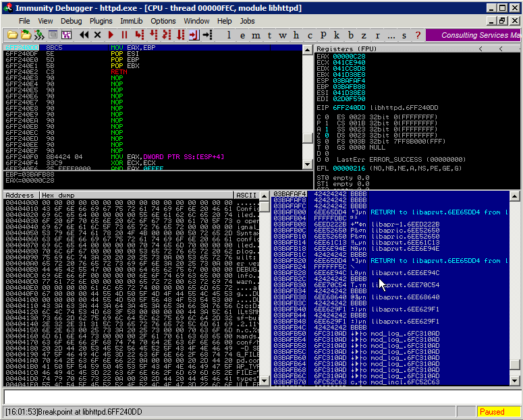The width and height of the screenshot is (523, 420).
Task: Click the command input bar at bottom
Action: tap(261, 398)
